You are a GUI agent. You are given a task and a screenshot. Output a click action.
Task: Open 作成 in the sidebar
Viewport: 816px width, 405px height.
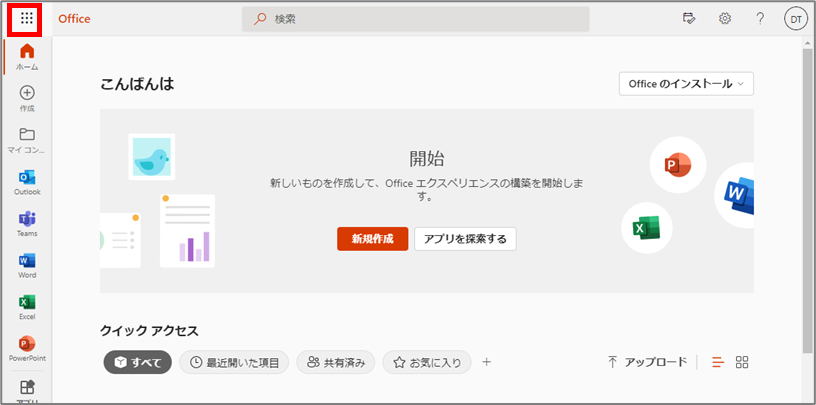coord(27,98)
